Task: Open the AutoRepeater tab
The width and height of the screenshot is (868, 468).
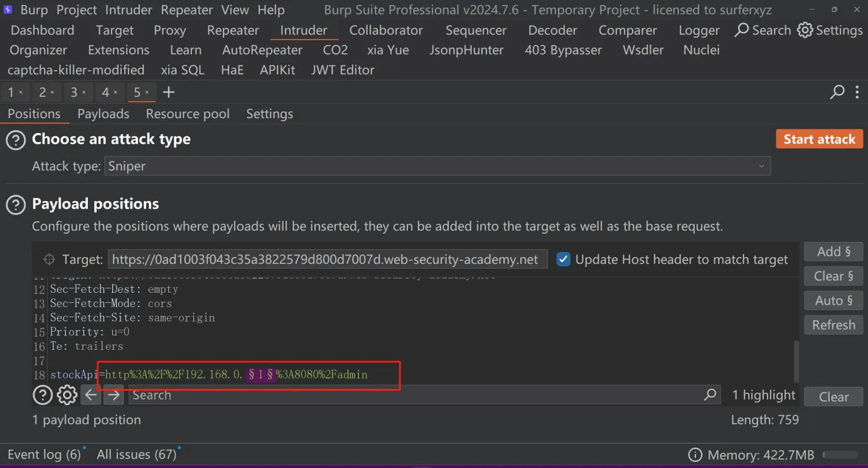Action: [262, 50]
